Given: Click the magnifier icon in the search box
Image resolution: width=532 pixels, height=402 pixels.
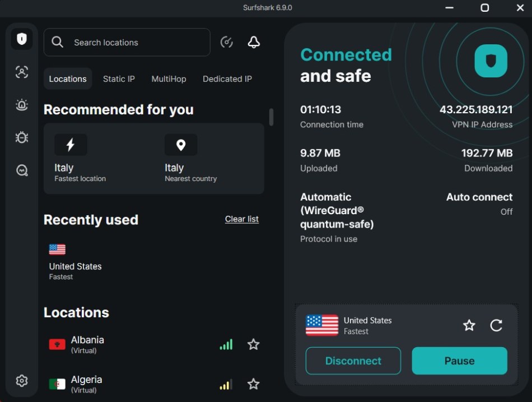Looking at the screenshot, I should (57, 42).
